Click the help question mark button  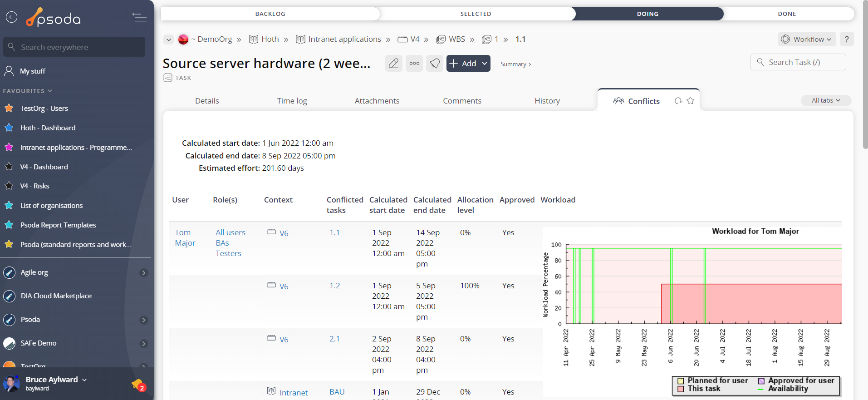click(847, 39)
